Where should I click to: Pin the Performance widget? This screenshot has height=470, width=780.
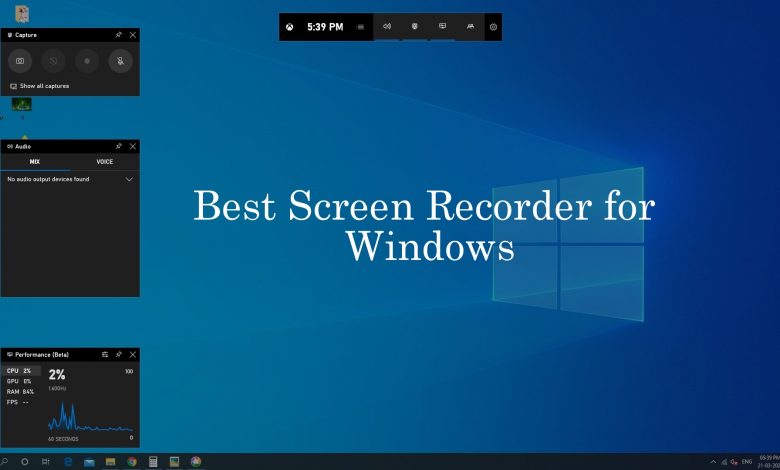118,355
